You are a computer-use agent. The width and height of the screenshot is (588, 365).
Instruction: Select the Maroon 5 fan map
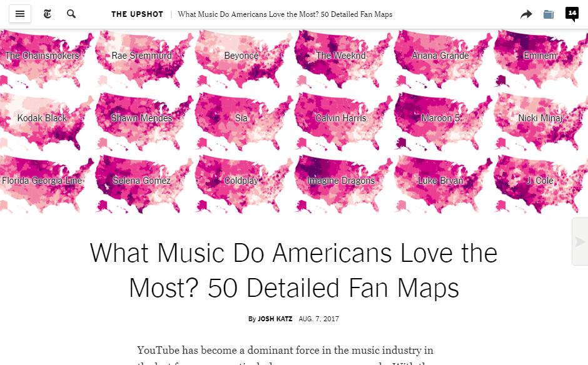coord(440,118)
